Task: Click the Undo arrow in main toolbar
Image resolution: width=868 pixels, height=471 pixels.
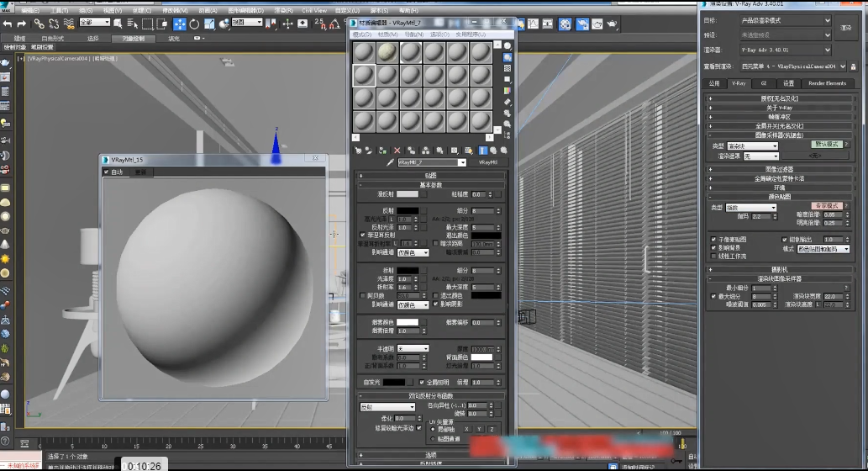Action: pyautogui.click(x=8, y=24)
